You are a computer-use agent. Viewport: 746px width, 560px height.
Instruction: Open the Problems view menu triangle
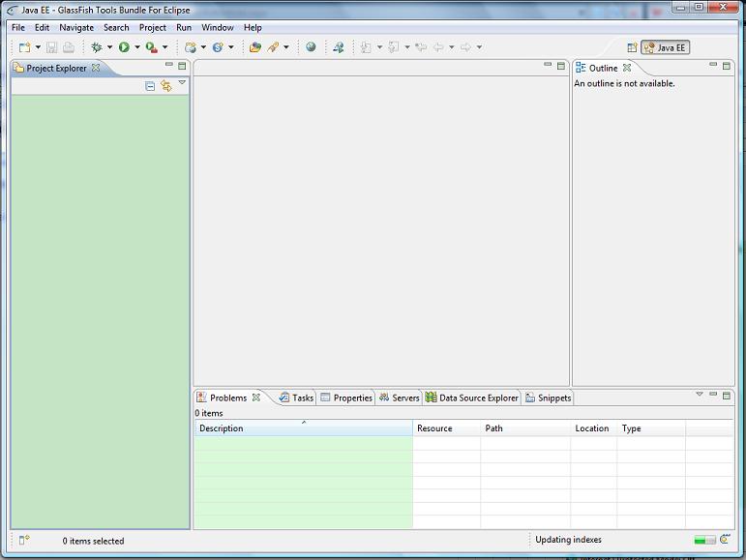(700, 394)
